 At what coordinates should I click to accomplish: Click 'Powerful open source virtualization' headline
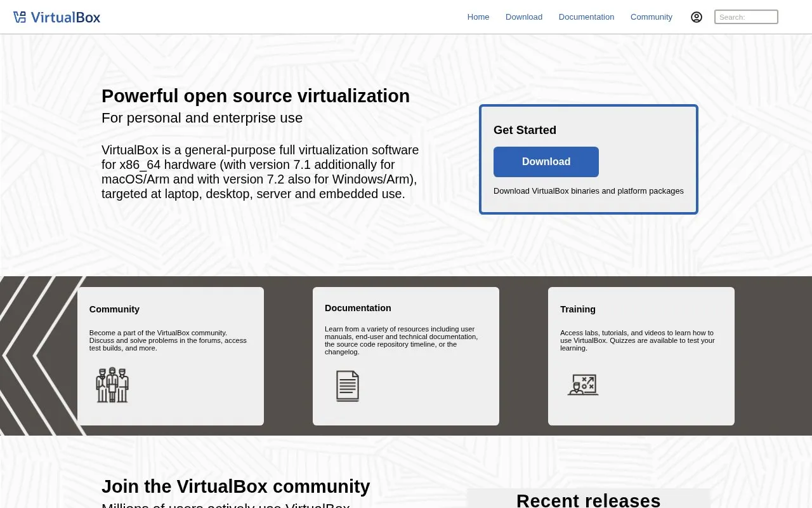pyautogui.click(x=256, y=96)
